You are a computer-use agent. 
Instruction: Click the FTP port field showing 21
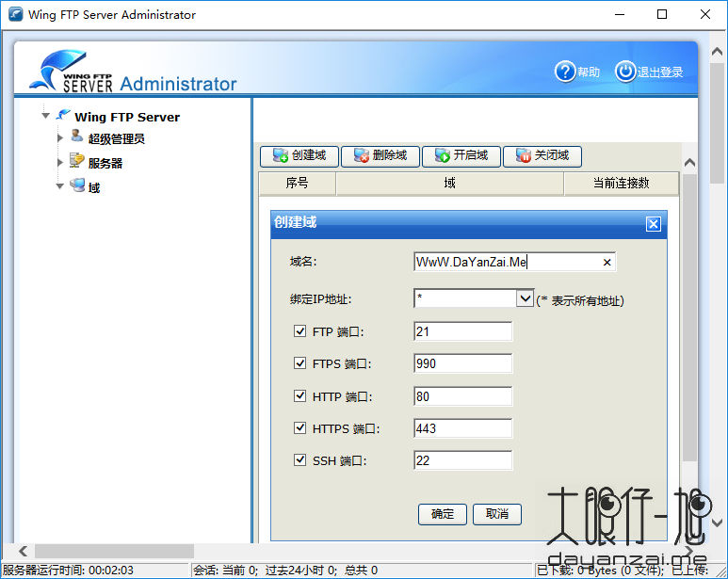click(x=463, y=331)
